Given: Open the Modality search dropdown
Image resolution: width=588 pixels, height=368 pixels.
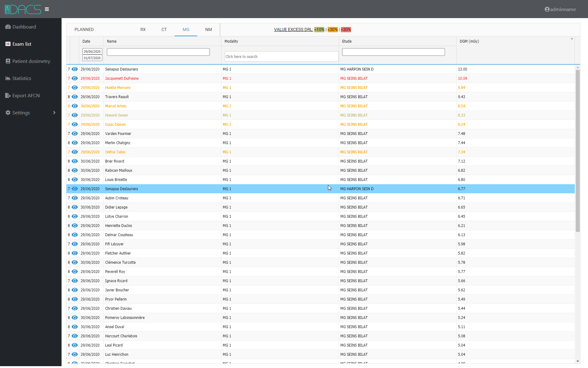Looking at the screenshot, I should (x=281, y=57).
